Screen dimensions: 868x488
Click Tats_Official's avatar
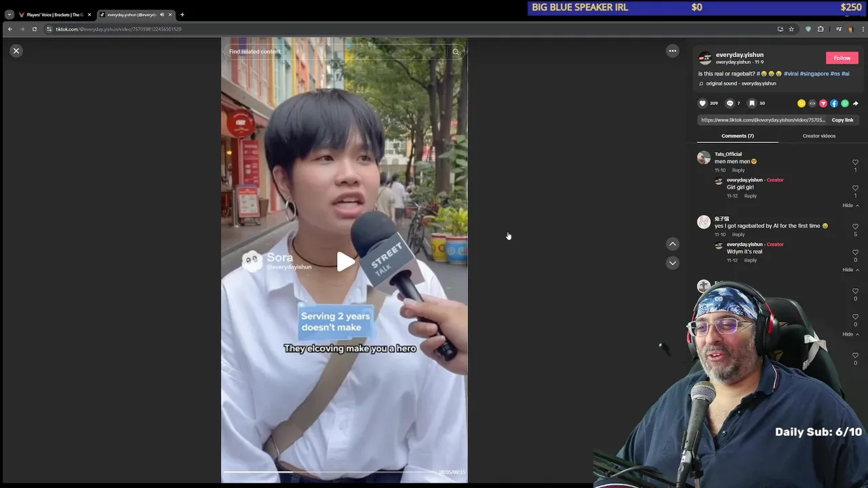pos(704,158)
